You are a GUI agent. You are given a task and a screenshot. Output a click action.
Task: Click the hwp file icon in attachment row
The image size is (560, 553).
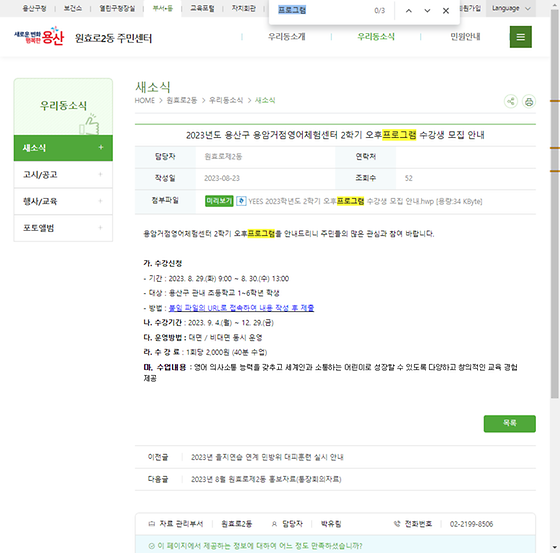click(x=241, y=201)
